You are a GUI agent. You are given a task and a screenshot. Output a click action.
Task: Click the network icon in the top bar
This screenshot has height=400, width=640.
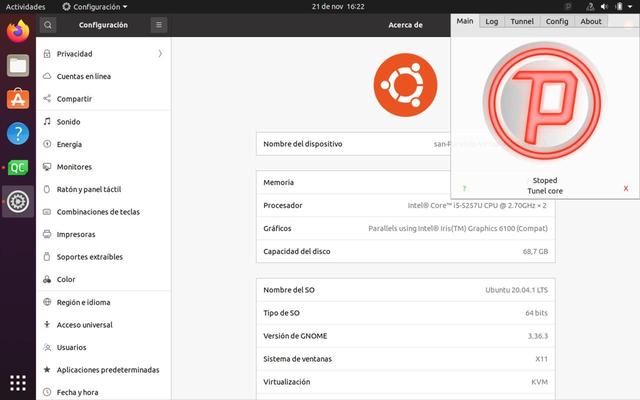pos(590,7)
